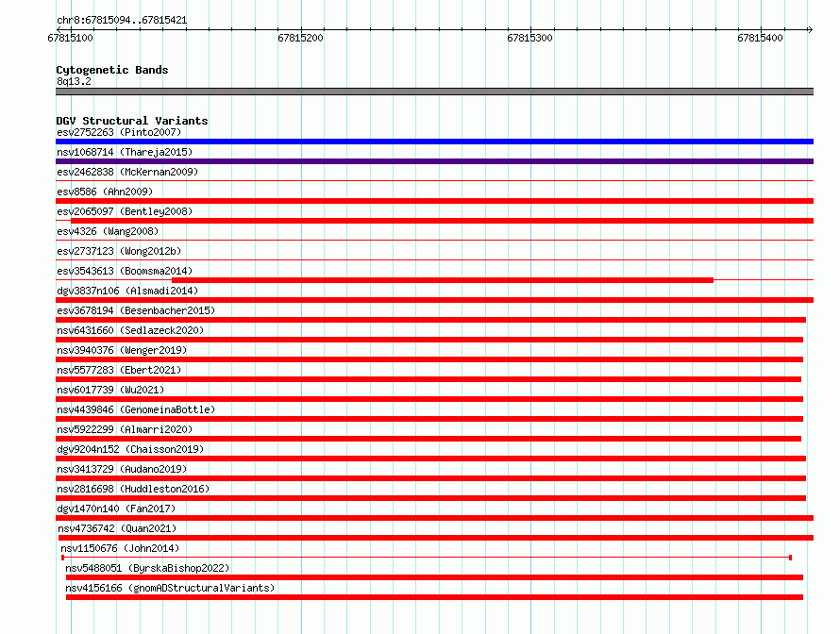Click the Cytogenetic Bands track title

coord(112,70)
